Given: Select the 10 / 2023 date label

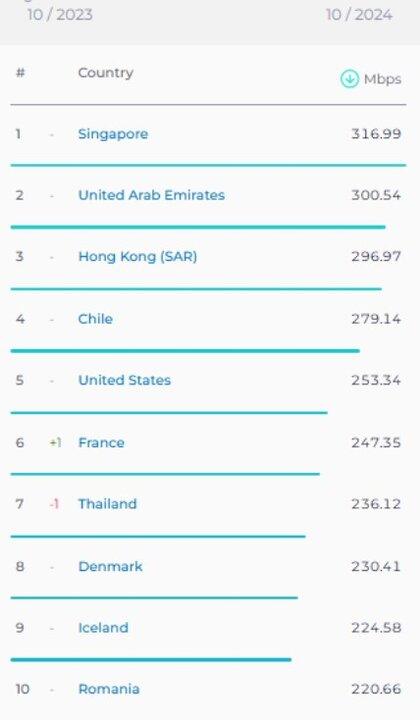Looking at the screenshot, I should pyautogui.click(x=60, y=14).
